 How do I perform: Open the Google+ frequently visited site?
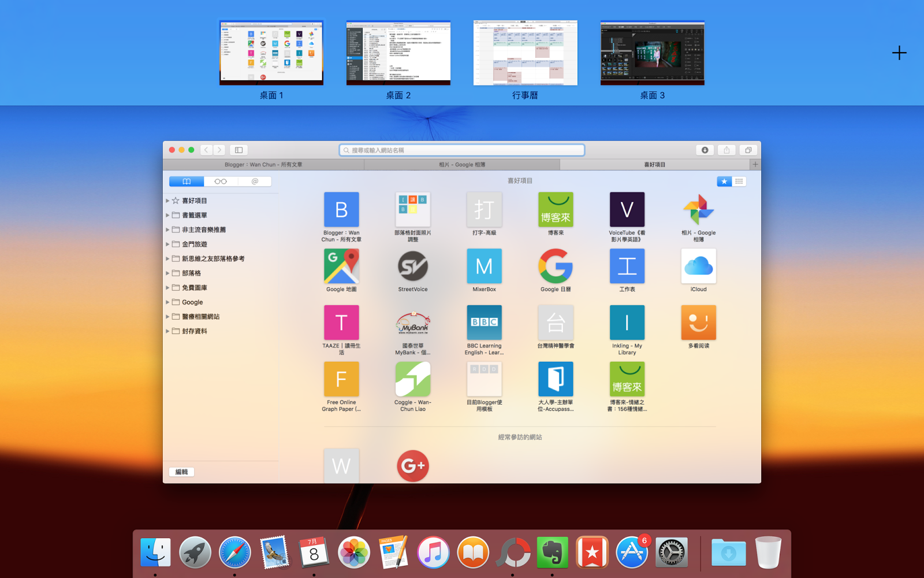[x=413, y=465]
